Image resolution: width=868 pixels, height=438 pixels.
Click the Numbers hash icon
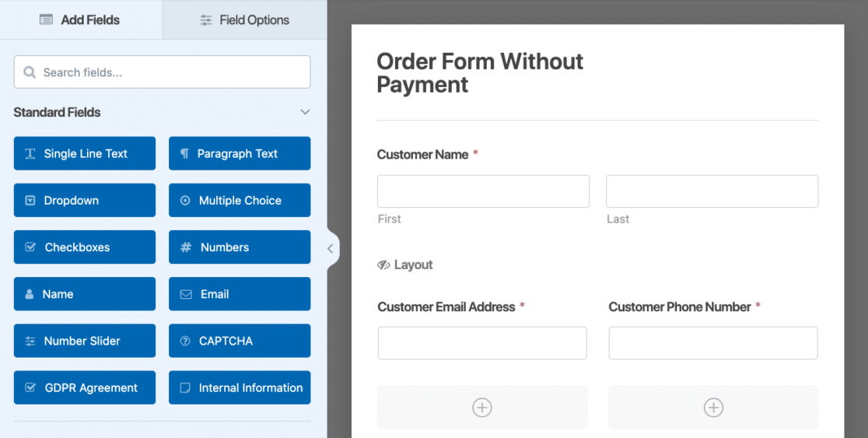[186, 247]
